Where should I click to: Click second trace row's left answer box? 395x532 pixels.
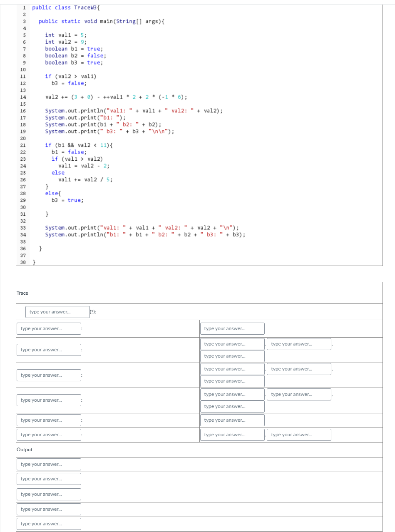49,350
